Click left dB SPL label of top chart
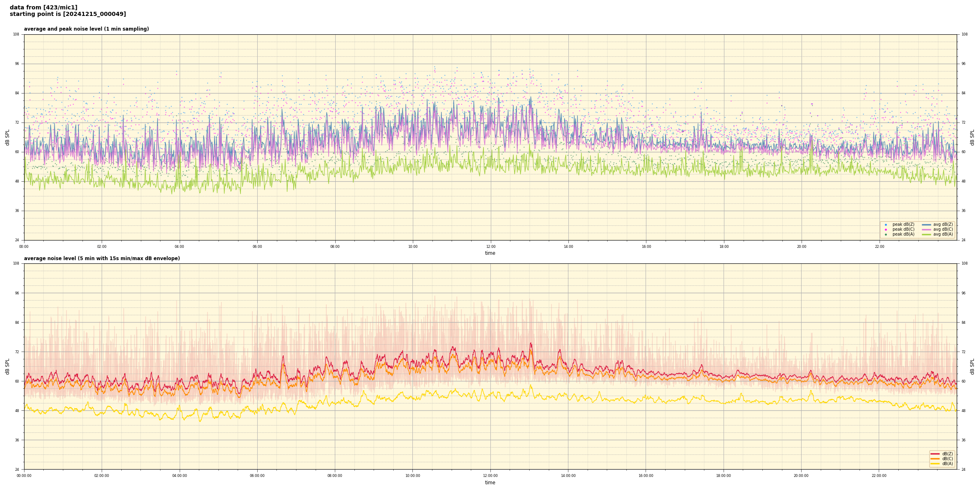Viewport: 980px width, 490px height. point(7,137)
